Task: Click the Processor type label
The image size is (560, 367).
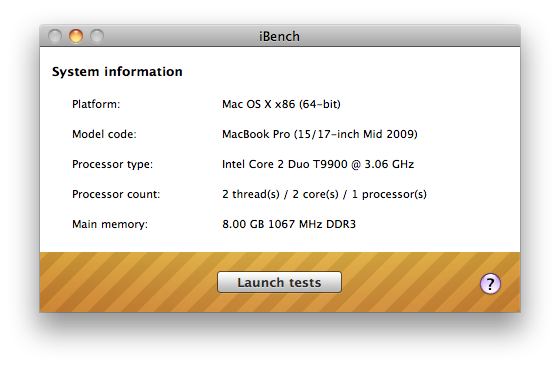Action: (x=112, y=164)
